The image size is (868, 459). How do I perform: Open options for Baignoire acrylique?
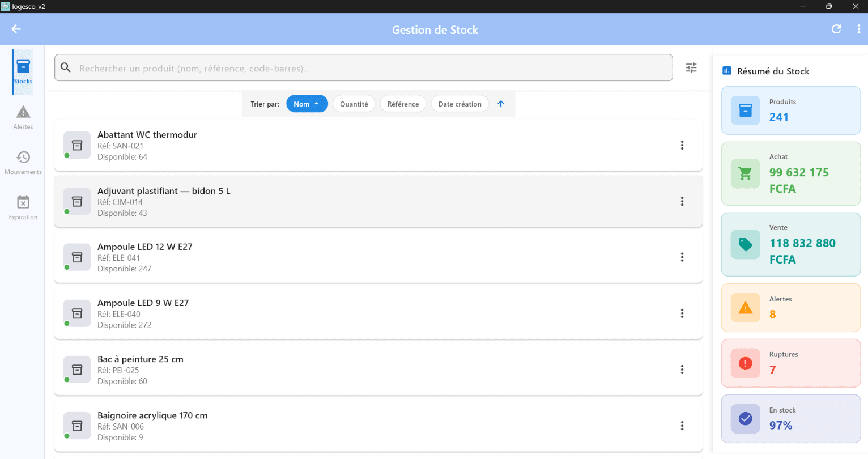[x=682, y=426]
